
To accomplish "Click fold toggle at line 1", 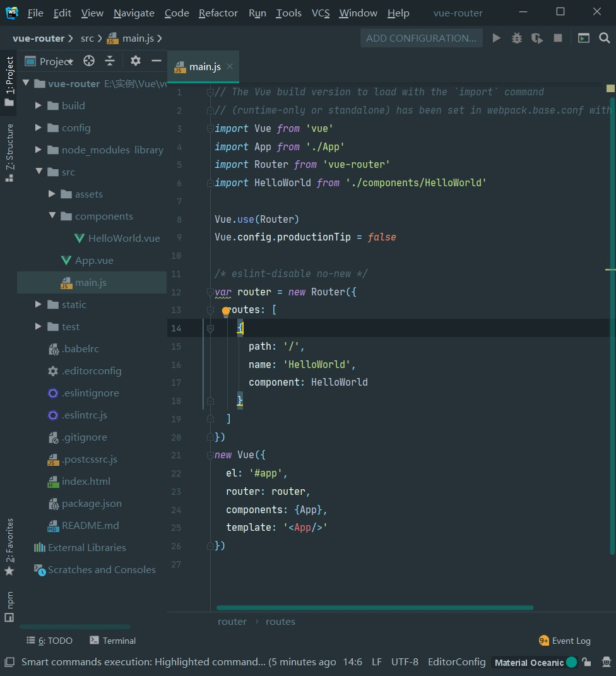I will (210, 92).
